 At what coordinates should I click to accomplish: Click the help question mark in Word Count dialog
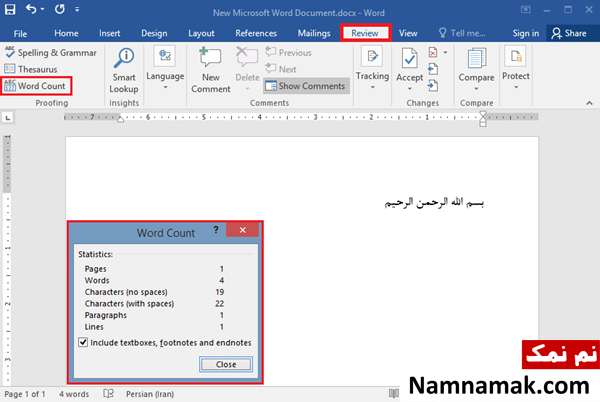[216, 230]
